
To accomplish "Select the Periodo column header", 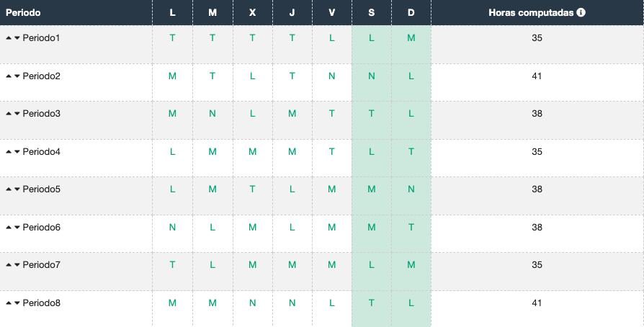I will (24, 13).
